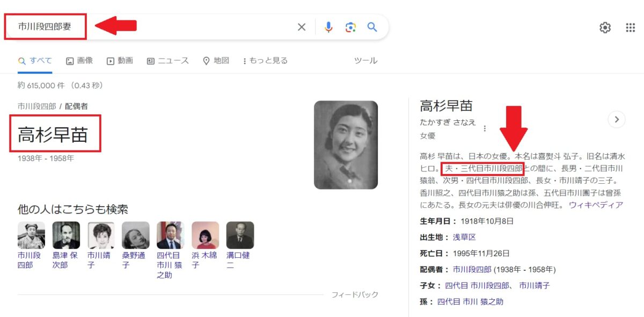Switch to the 地図 tab
This screenshot has width=644, height=317.
216,61
